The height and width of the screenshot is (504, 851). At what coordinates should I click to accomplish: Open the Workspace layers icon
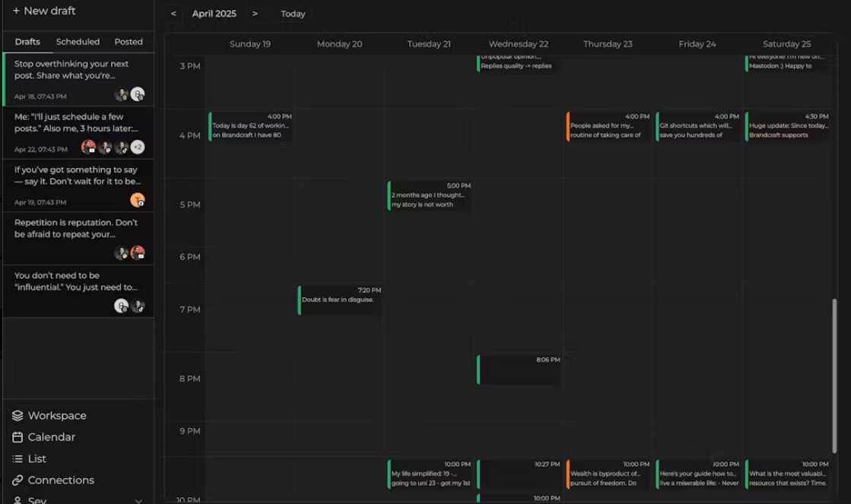tap(17, 416)
